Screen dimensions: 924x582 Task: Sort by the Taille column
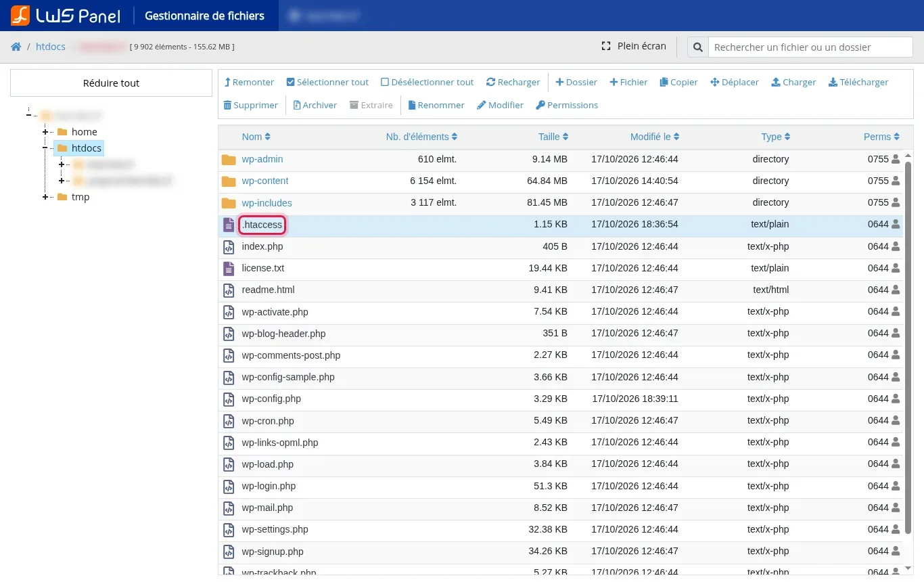[x=553, y=137]
